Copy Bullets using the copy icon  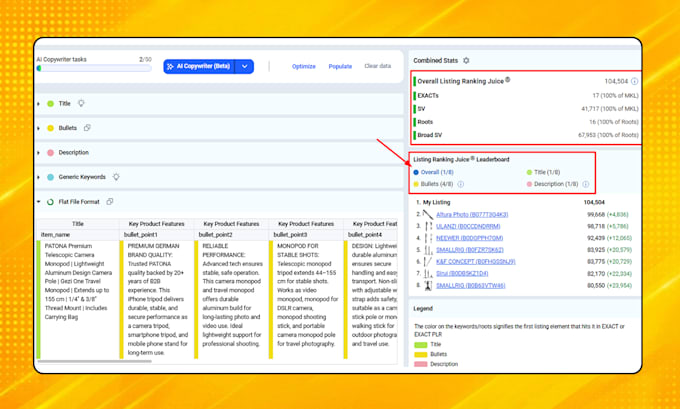(87, 128)
